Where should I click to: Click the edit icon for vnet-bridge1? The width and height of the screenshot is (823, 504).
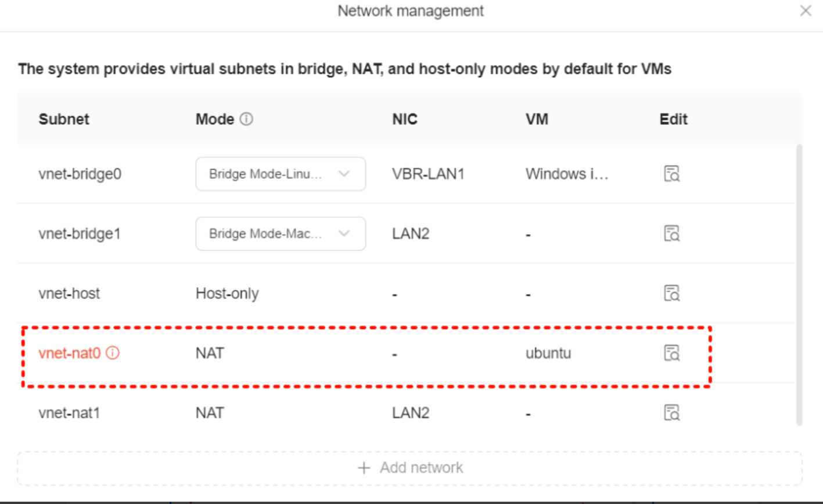coord(671,233)
